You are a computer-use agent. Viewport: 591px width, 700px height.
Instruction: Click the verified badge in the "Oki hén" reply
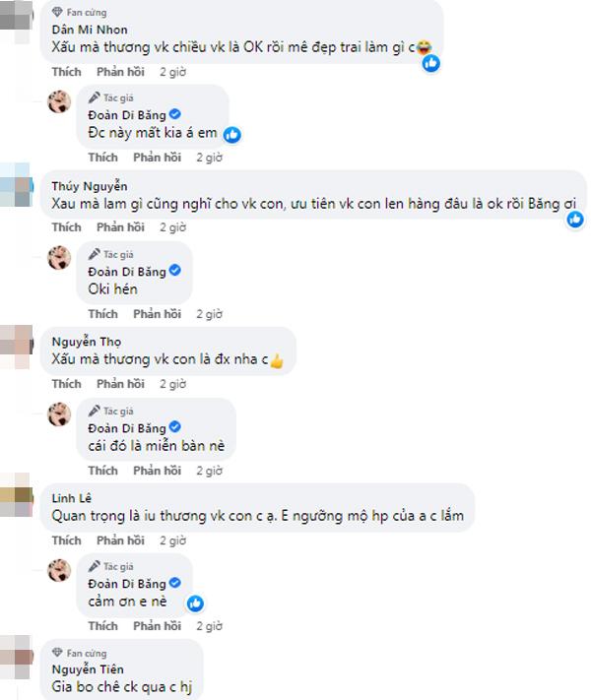pyautogui.click(x=175, y=271)
